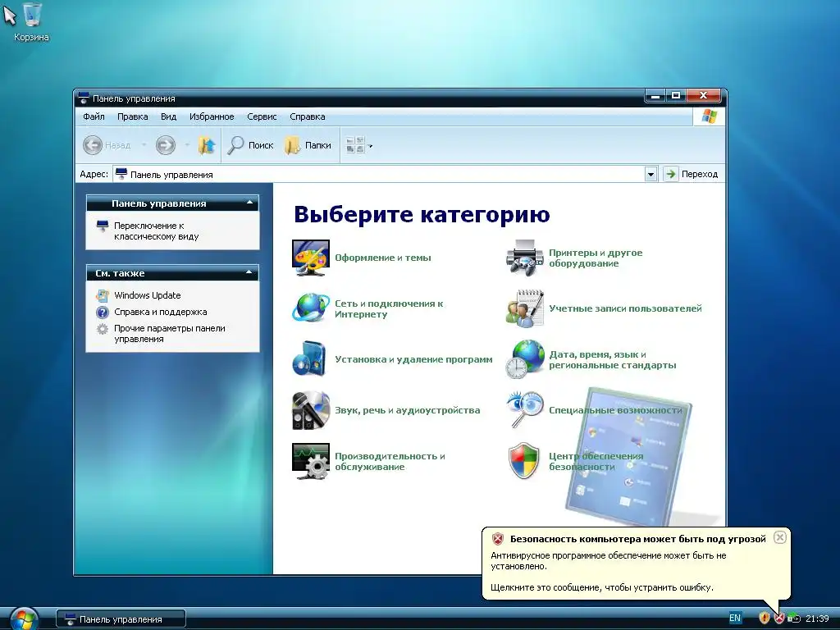Open the Звук, речь и аудиоустройства link
Image resolution: width=840 pixels, height=630 pixels.
pyautogui.click(x=407, y=410)
